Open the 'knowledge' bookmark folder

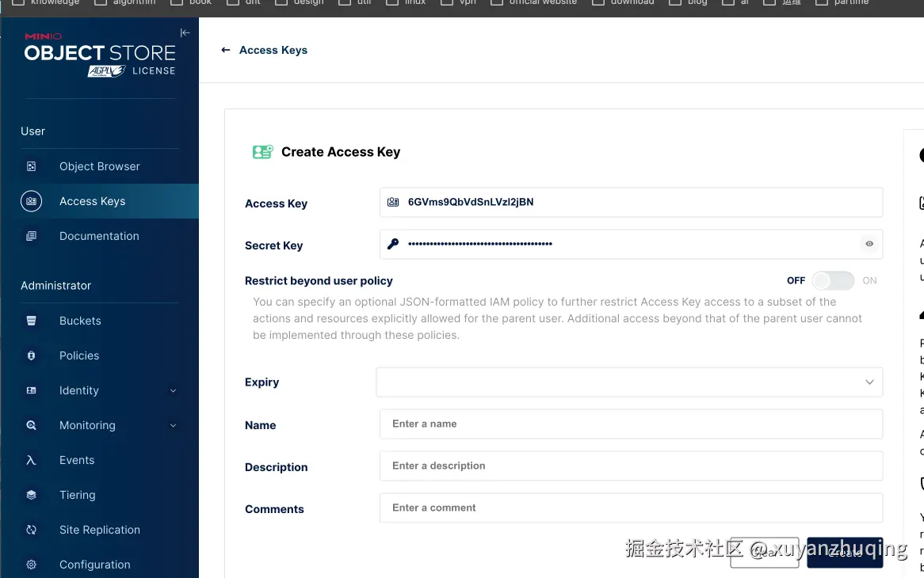[x=46, y=3]
